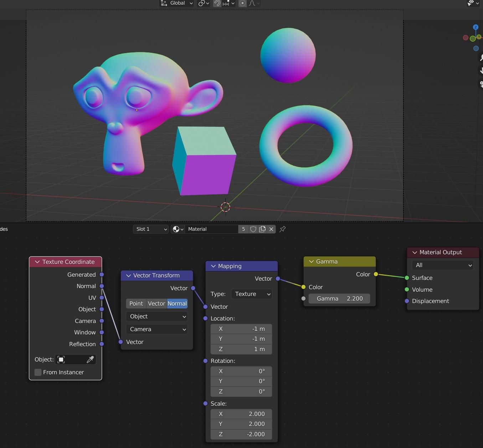Click the 5 users count button on Material
The height and width of the screenshot is (448, 483).
243,229
